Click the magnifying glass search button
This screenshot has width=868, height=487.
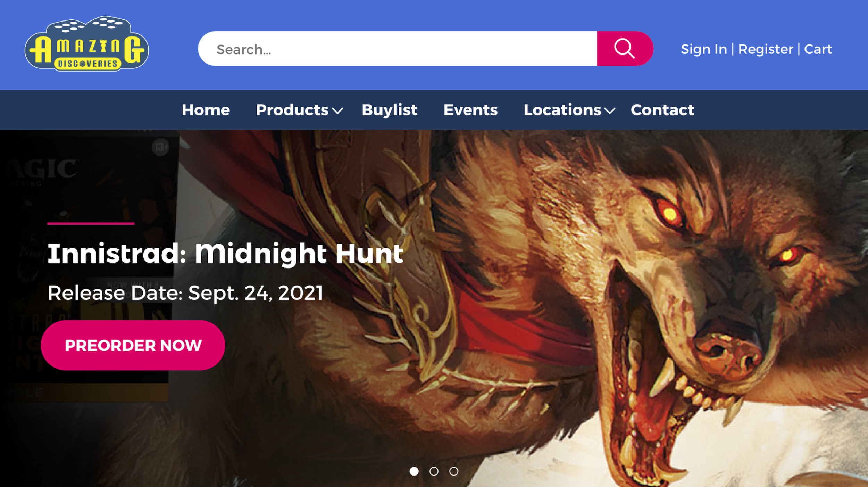point(625,49)
